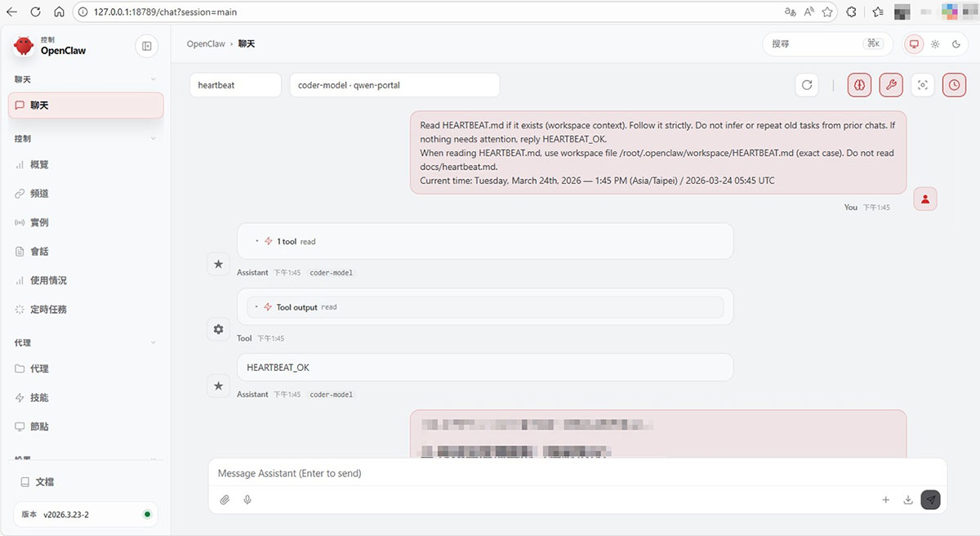The height and width of the screenshot is (536, 980).
Task: Click the refresh conversation icon
Action: click(807, 84)
